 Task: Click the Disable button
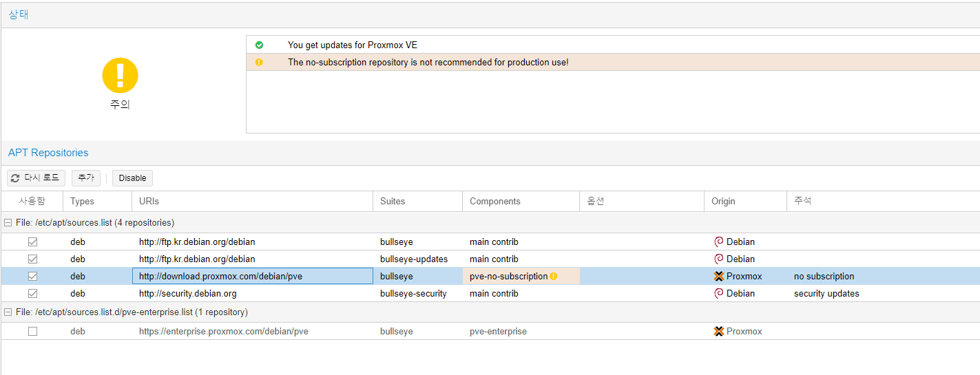click(x=132, y=178)
